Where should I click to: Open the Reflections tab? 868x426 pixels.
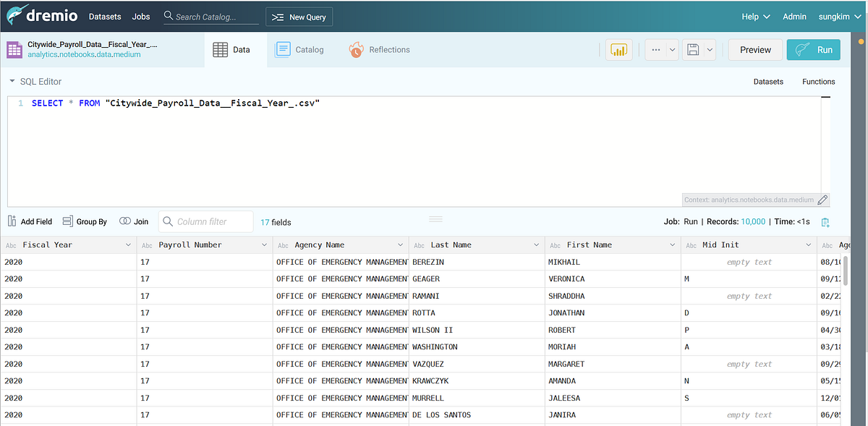(x=380, y=49)
